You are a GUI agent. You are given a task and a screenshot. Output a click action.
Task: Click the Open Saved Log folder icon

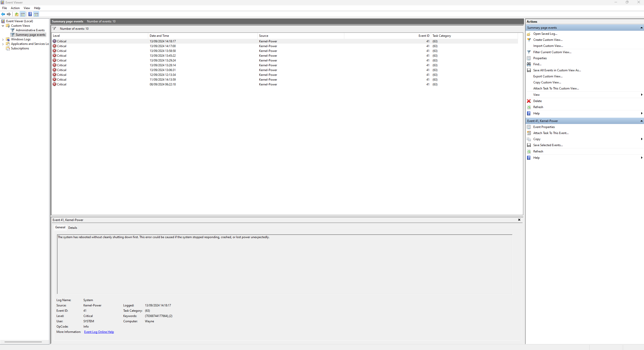pyautogui.click(x=529, y=34)
